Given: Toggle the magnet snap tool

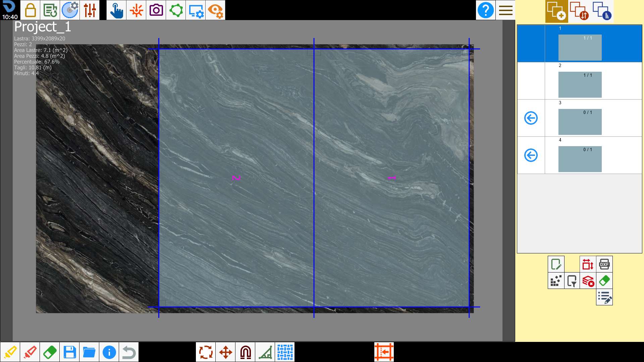Looking at the screenshot, I should pos(245,352).
